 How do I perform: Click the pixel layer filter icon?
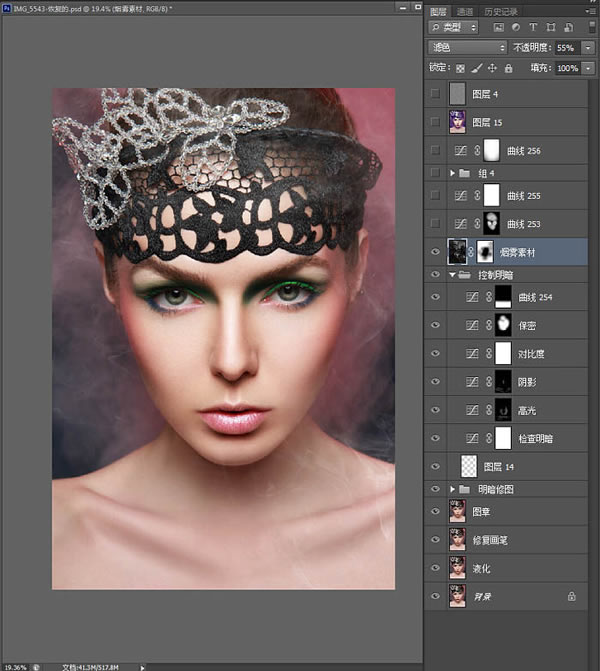tap(497, 29)
